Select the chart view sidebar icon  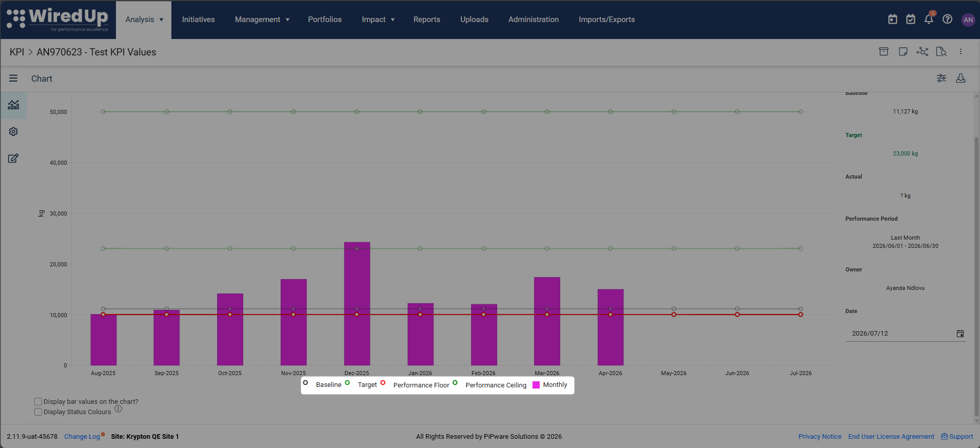click(x=13, y=105)
